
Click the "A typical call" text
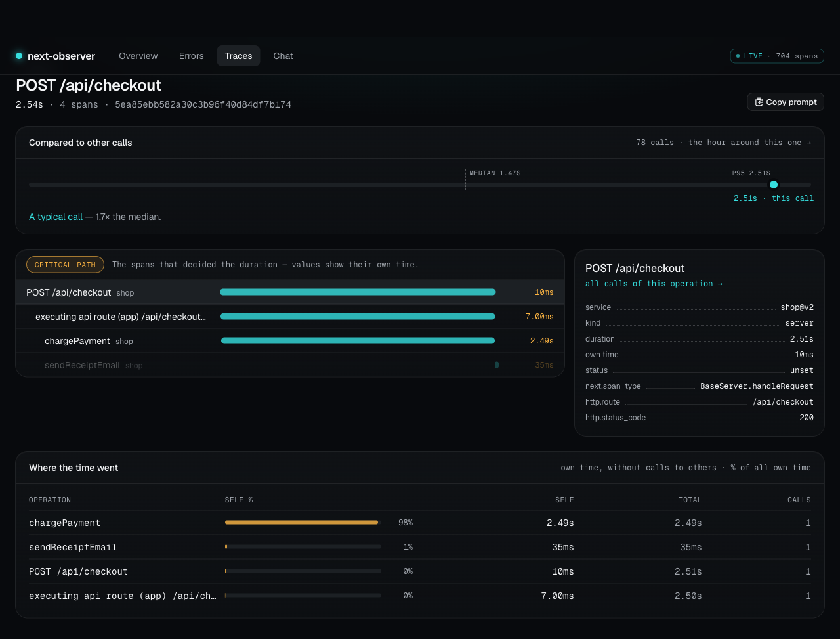[56, 217]
